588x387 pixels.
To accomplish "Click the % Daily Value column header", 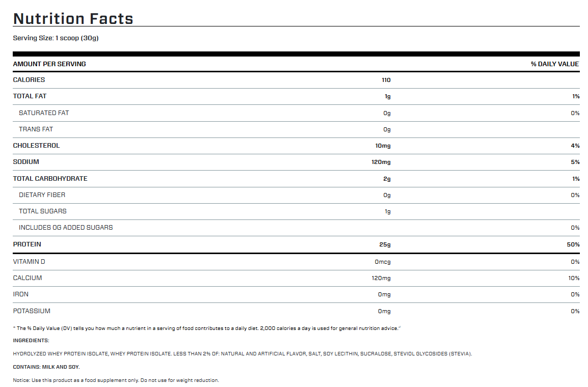I will pos(554,64).
